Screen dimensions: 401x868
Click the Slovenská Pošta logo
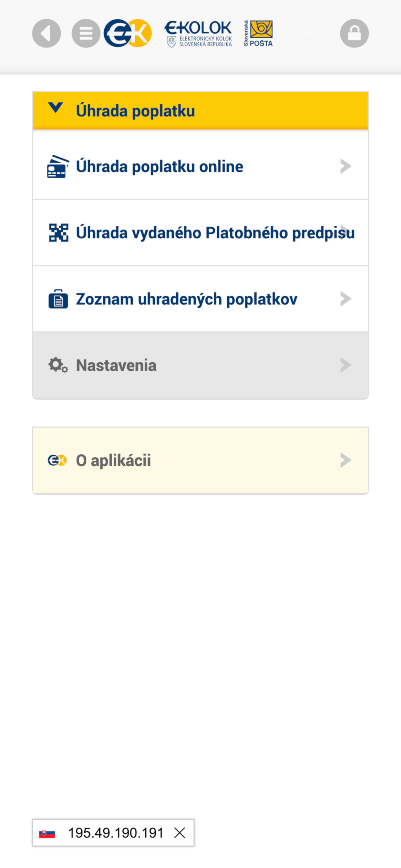[258, 33]
